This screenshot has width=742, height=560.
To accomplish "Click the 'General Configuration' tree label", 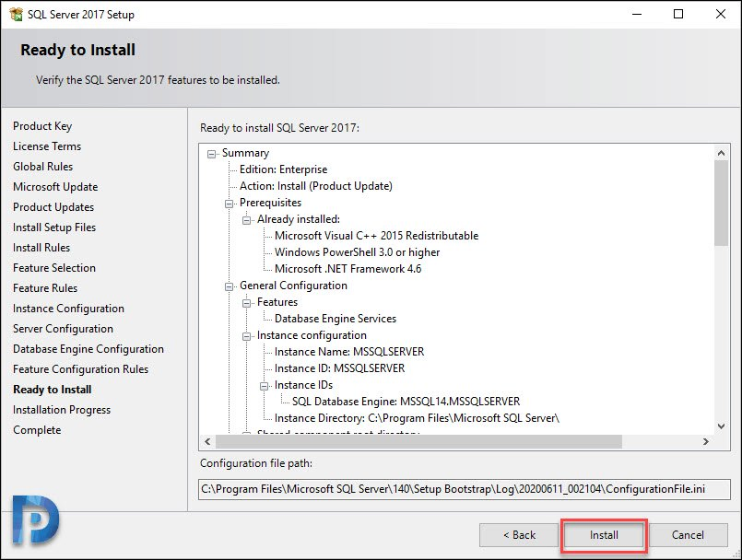I will pos(293,286).
